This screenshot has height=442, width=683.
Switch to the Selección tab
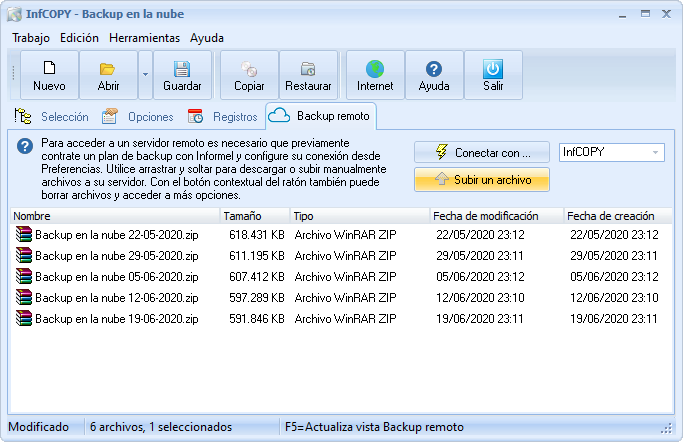point(52,117)
